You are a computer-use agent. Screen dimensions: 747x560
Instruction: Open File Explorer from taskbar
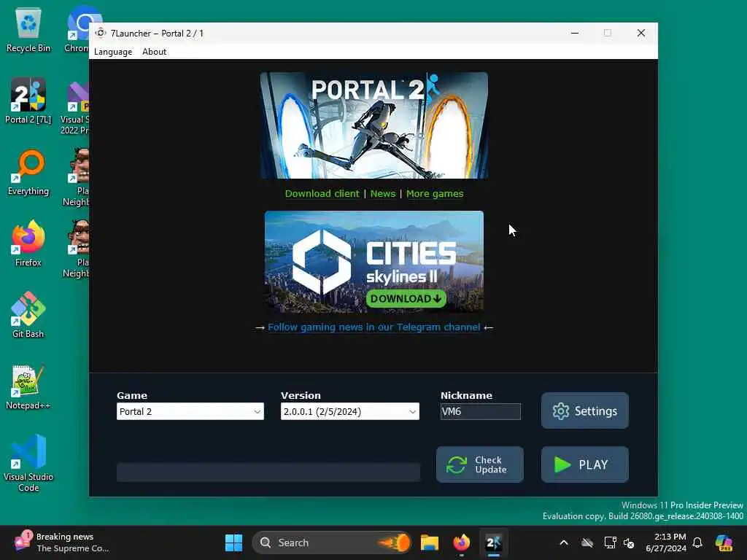[x=429, y=542]
